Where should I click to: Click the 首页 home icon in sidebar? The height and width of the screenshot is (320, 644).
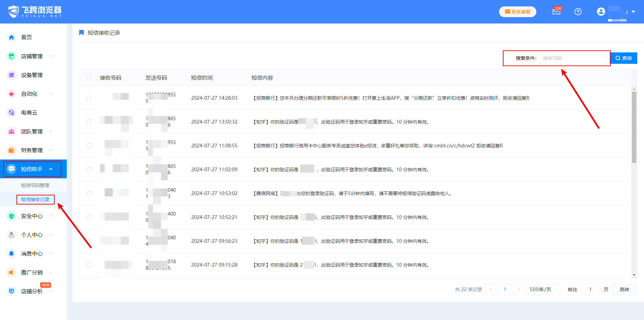(11, 37)
